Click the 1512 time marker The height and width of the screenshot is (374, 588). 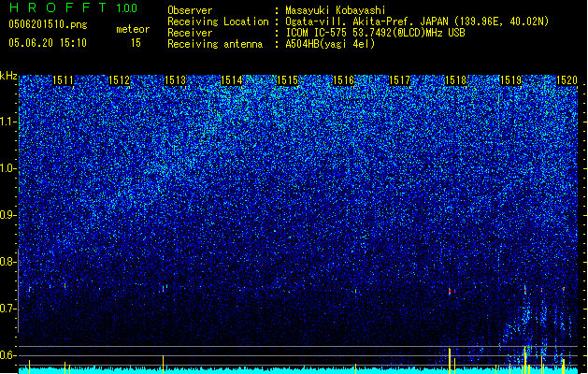coord(119,80)
